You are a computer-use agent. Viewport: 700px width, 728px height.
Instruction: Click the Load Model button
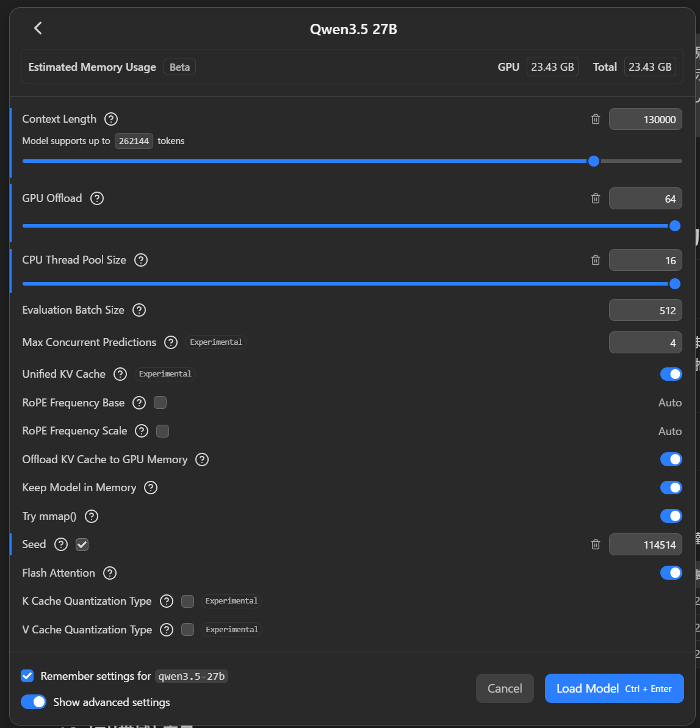[614, 688]
